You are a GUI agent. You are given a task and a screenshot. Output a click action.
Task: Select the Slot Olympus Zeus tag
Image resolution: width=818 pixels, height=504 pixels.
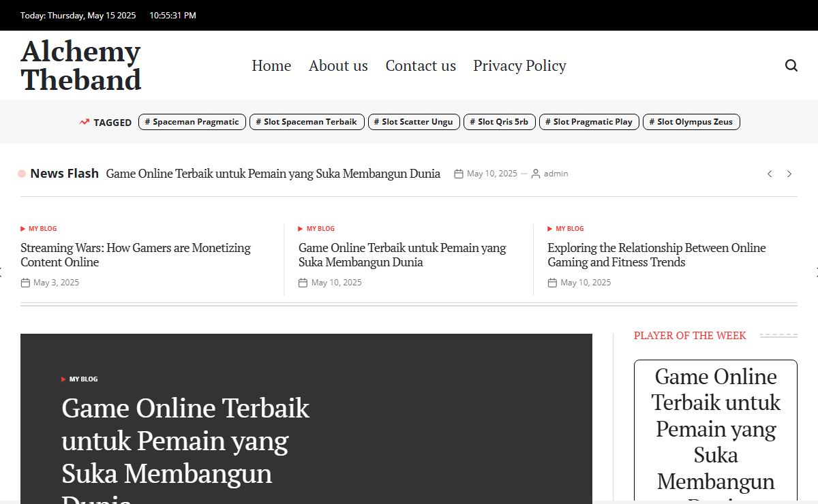click(x=691, y=122)
